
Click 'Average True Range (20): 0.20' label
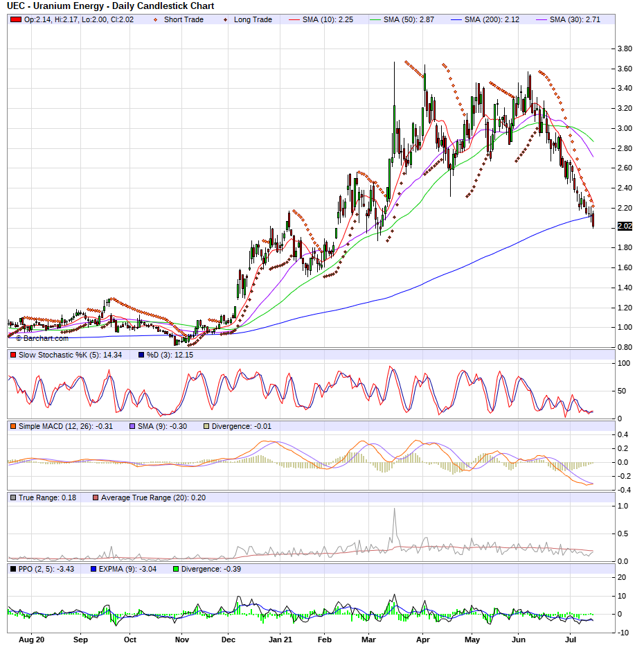pos(153,497)
